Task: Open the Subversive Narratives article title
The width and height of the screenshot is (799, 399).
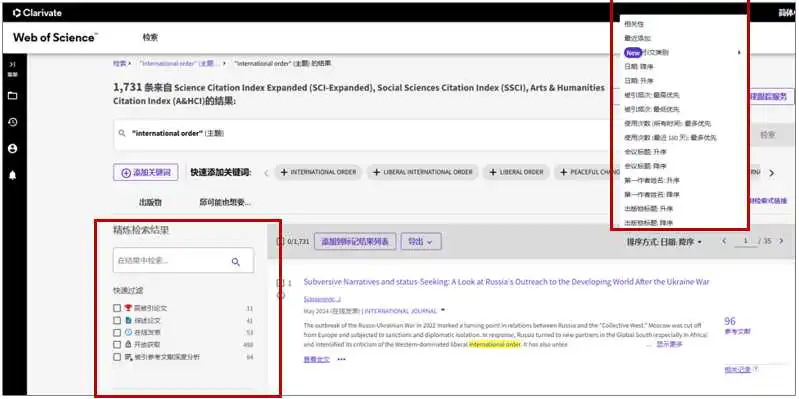Action: coord(507,282)
